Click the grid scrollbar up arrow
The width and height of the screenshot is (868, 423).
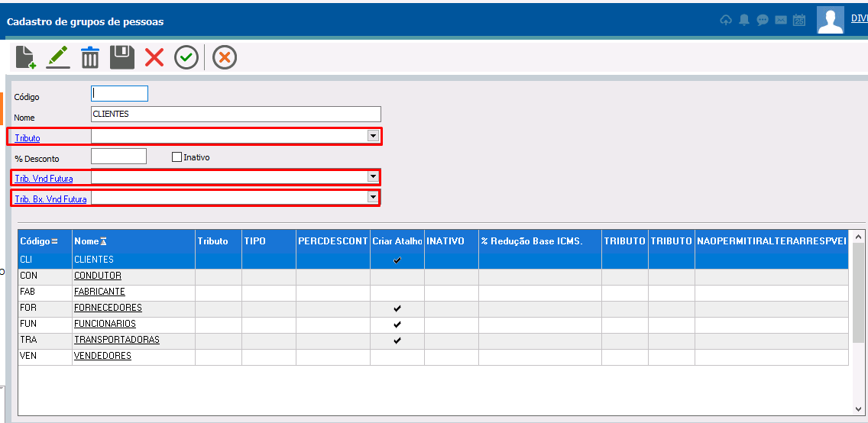[857, 237]
